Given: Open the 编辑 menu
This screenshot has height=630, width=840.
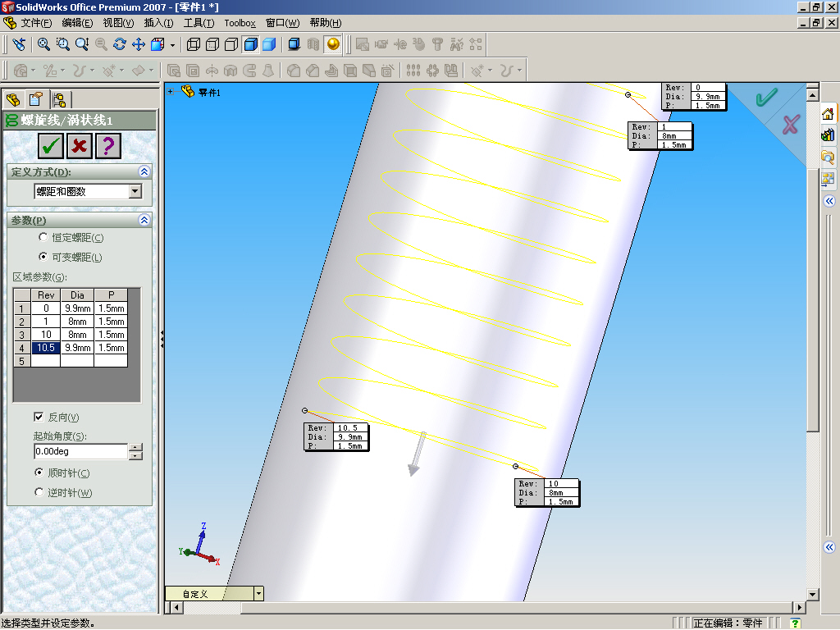Looking at the screenshot, I should click(77, 23).
